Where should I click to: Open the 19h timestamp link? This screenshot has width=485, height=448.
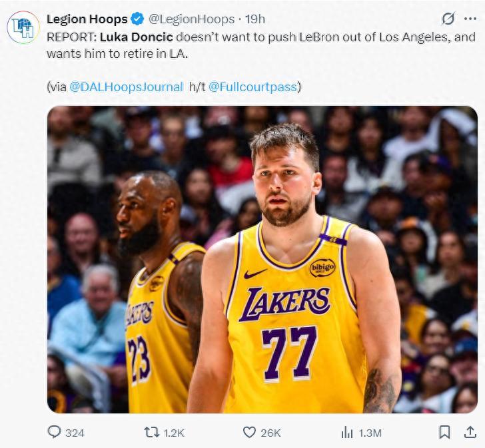click(254, 19)
